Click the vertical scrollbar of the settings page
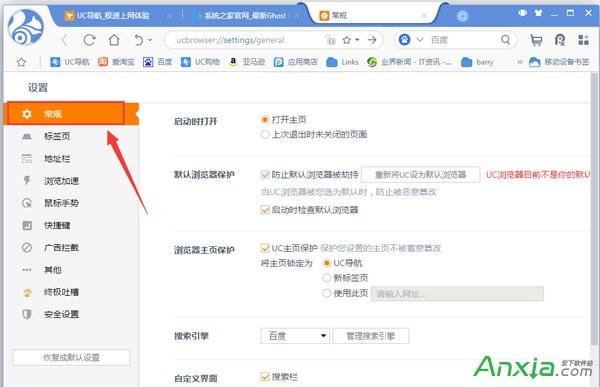This screenshot has width=600, height=387. [x=595, y=209]
